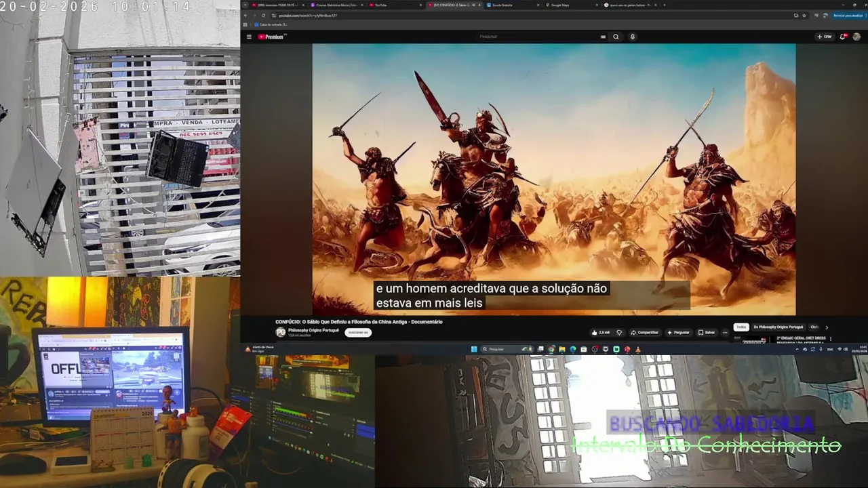Viewport: 868px width, 488px height.
Task: Click the Salvar save button
Action: [707, 332]
